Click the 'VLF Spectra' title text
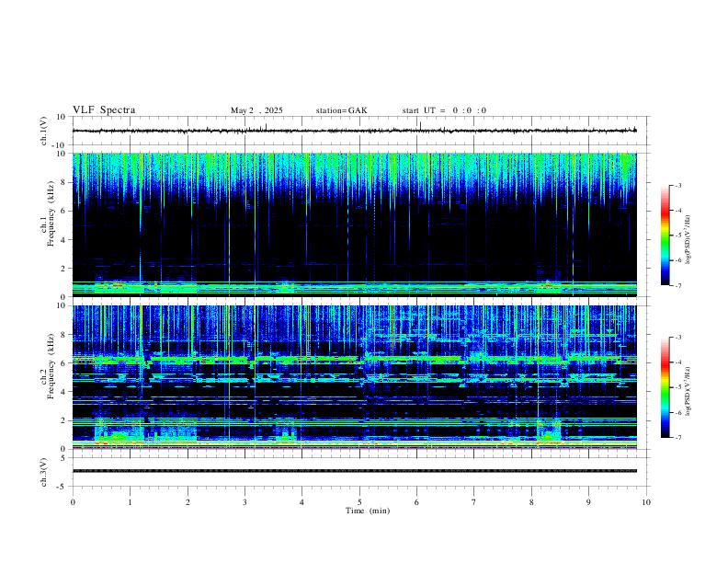Image resolution: width=728 pixels, height=563 pixels. click(104, 110)
